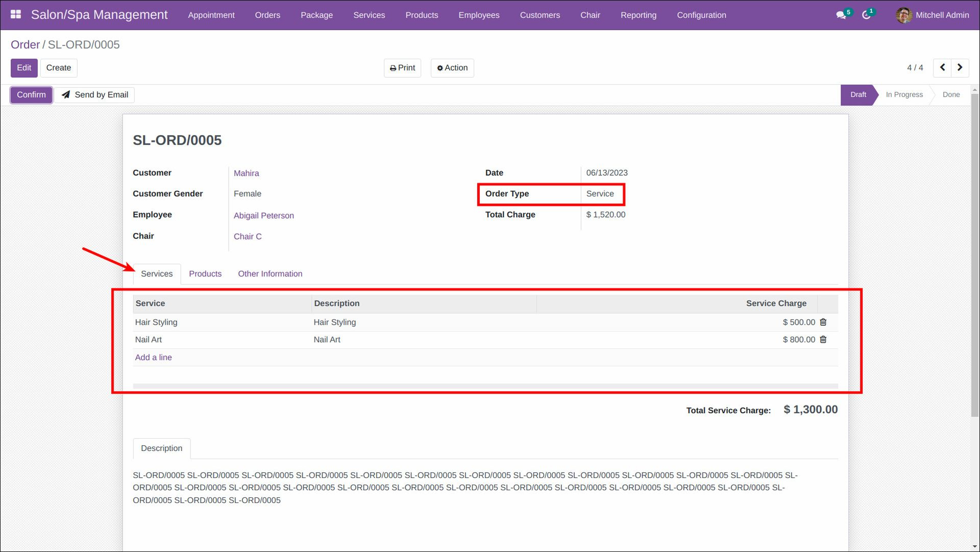
Task: Select the Done status stage
Action: [951, 95]
